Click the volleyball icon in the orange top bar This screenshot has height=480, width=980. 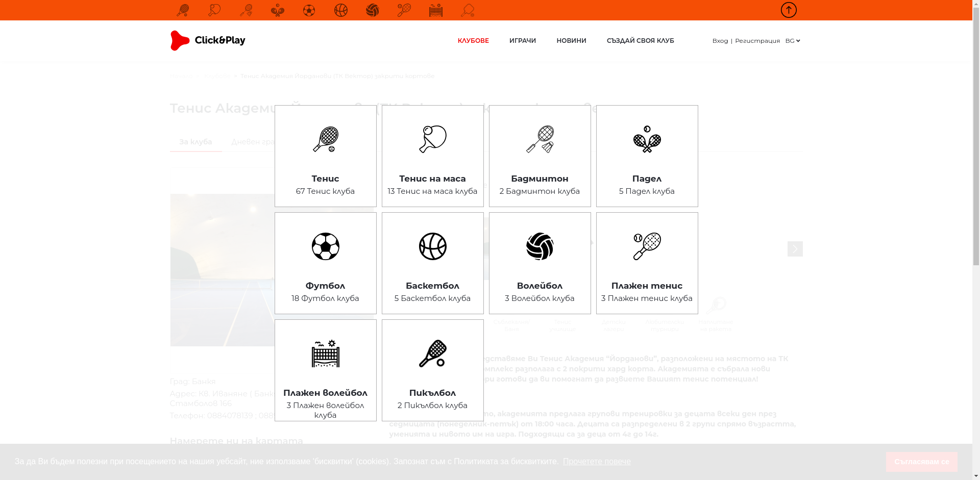click(372, 10)
